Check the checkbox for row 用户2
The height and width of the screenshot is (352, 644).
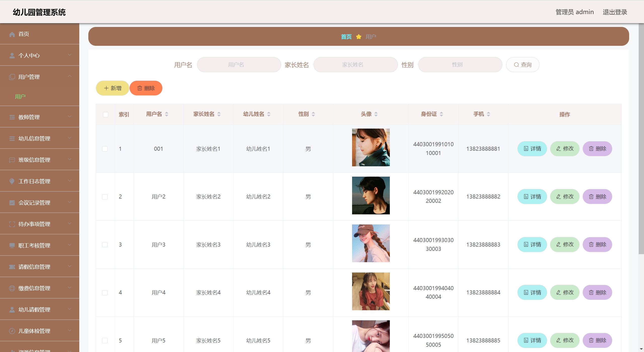105,197
